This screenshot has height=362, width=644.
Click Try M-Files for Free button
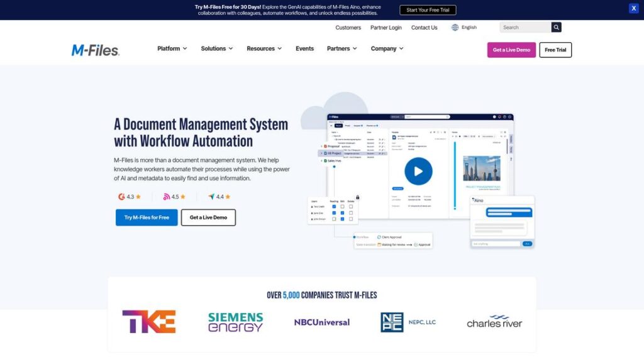147,217
